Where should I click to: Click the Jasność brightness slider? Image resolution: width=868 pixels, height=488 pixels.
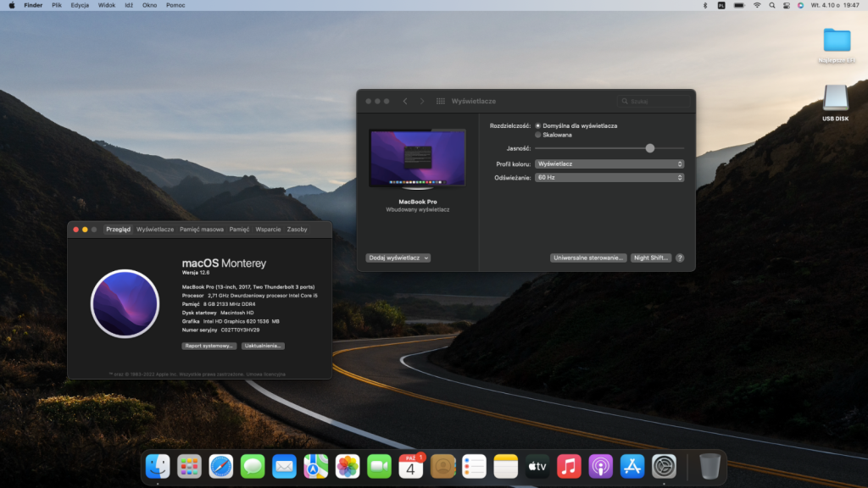[609, 148]
